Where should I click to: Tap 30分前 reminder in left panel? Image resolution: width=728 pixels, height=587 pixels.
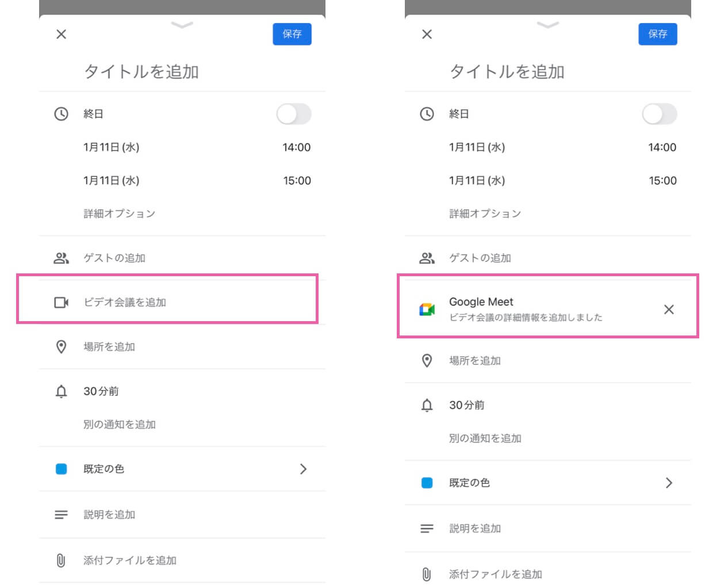(x=101, y=391)
